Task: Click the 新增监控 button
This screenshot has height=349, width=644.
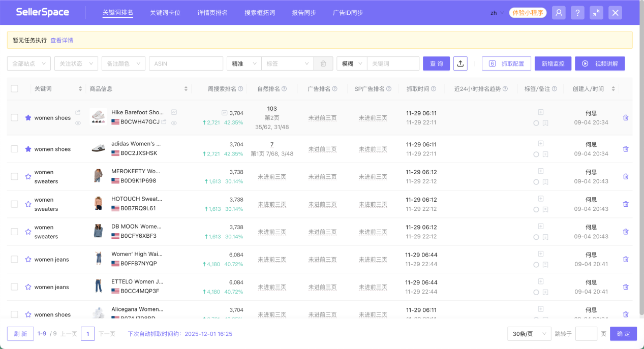Action: (x=553, y=63)
